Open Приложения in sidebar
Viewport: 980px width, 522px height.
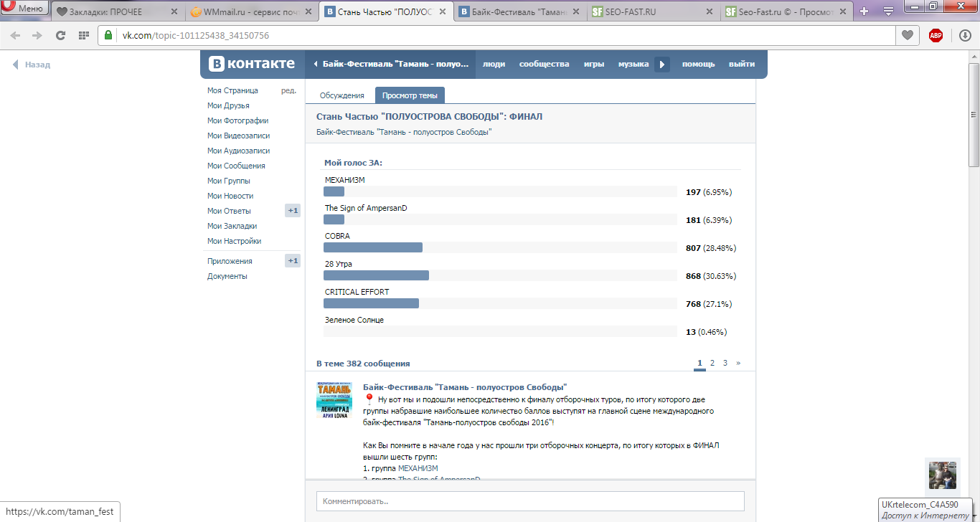[230, 261]
